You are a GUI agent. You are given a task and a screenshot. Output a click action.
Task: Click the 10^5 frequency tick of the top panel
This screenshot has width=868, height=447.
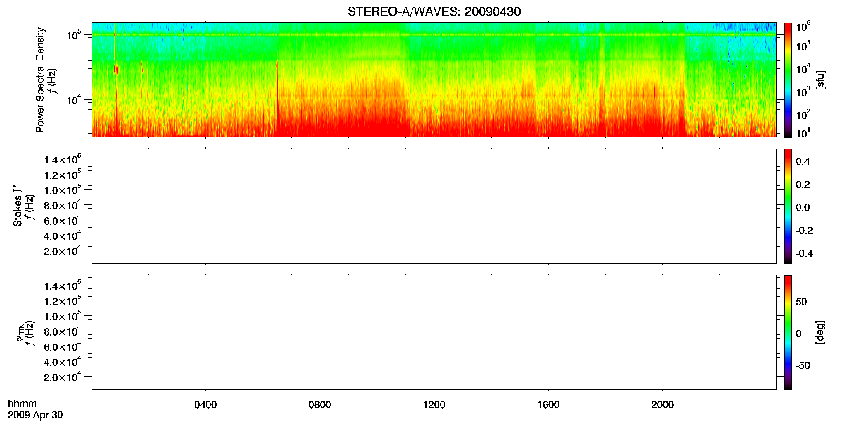[73, 35]
